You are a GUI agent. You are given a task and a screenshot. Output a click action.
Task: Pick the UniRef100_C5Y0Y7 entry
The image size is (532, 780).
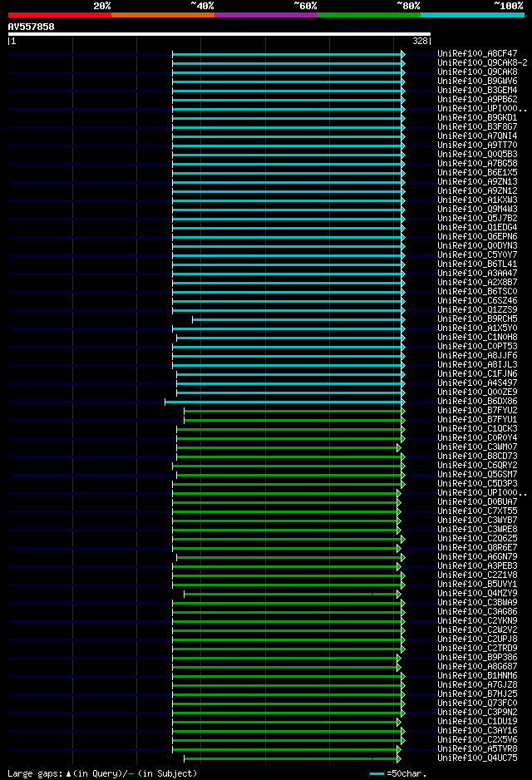(x=477, y=254)
